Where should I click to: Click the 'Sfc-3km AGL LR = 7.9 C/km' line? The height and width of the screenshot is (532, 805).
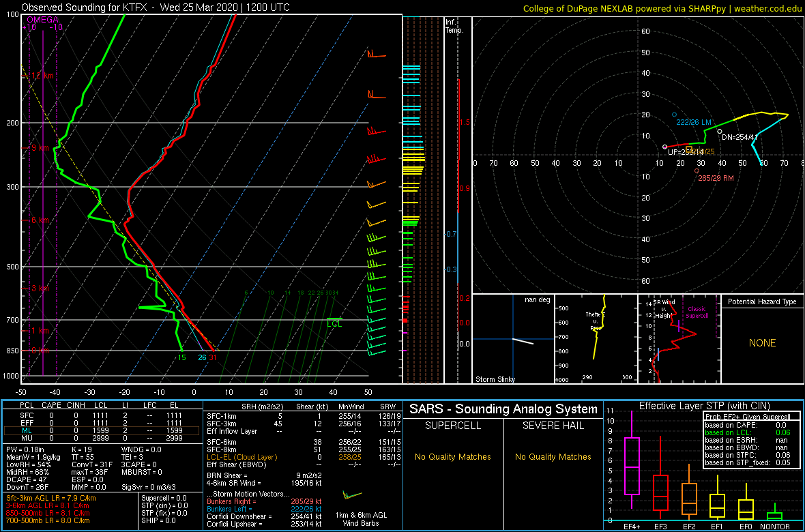click(51, 499)
